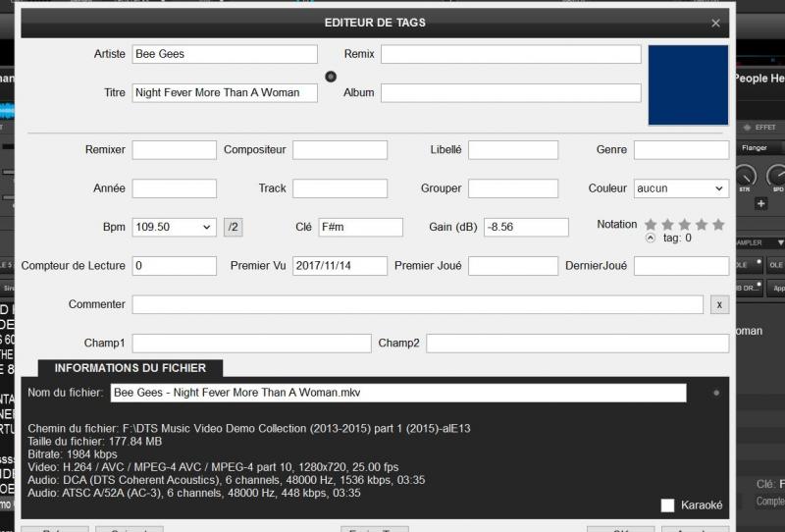Viewport: 785px width, 532px height.
Task: Click the DernierJoué field
Action: 681,265
